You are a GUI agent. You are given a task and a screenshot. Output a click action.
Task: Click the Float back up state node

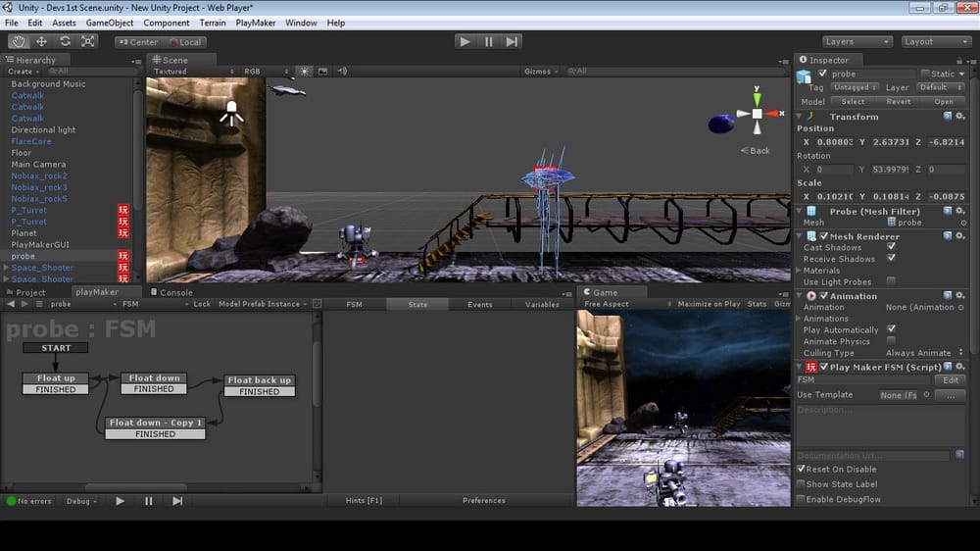tap(260, 385)
